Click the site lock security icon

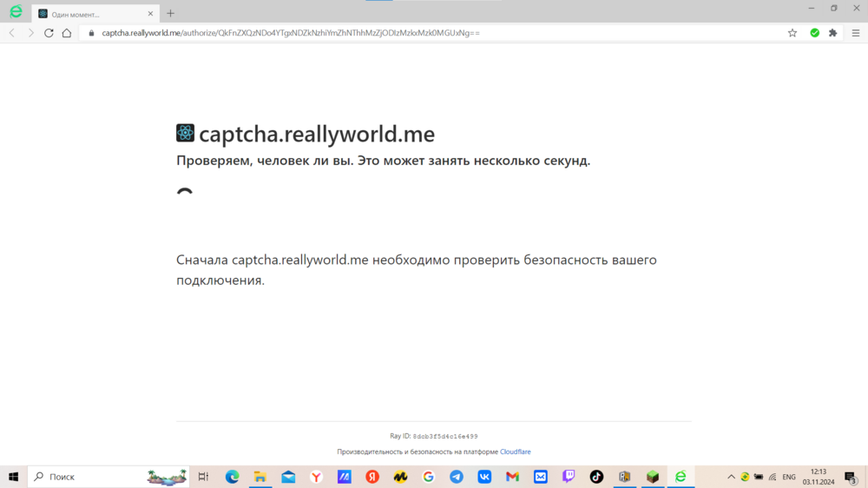pyautogui.click(x=91, y=33)
